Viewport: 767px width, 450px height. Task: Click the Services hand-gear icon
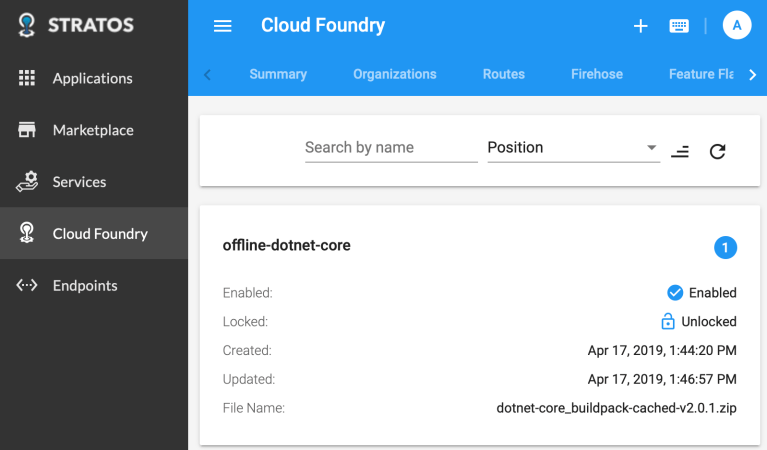(x=27, y=181)
